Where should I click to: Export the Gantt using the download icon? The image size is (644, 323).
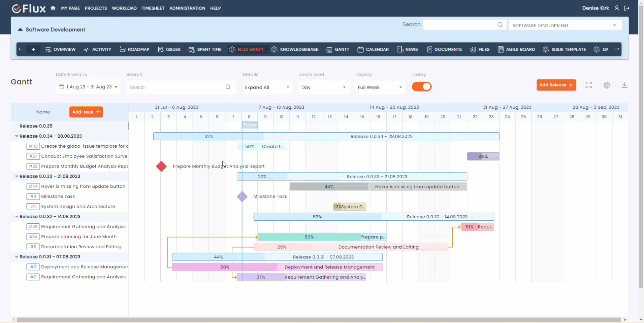point(625,85)
